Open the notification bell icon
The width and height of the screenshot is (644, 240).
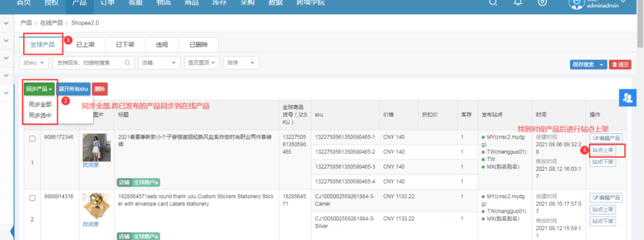pyautogui.click(x=518, y=3)
